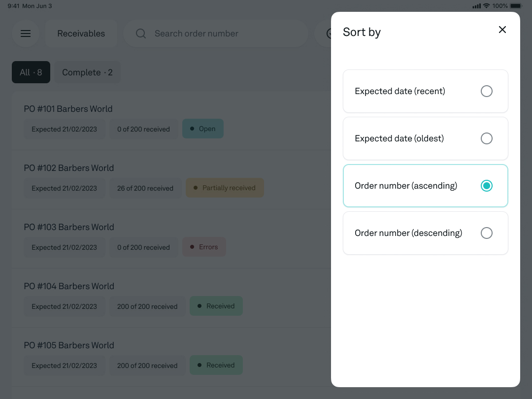Select Order number (descending) radio button

(486, 233)
